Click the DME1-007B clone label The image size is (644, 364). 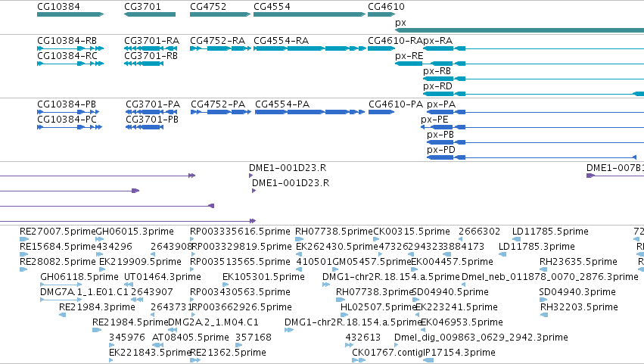click(614, 167)
